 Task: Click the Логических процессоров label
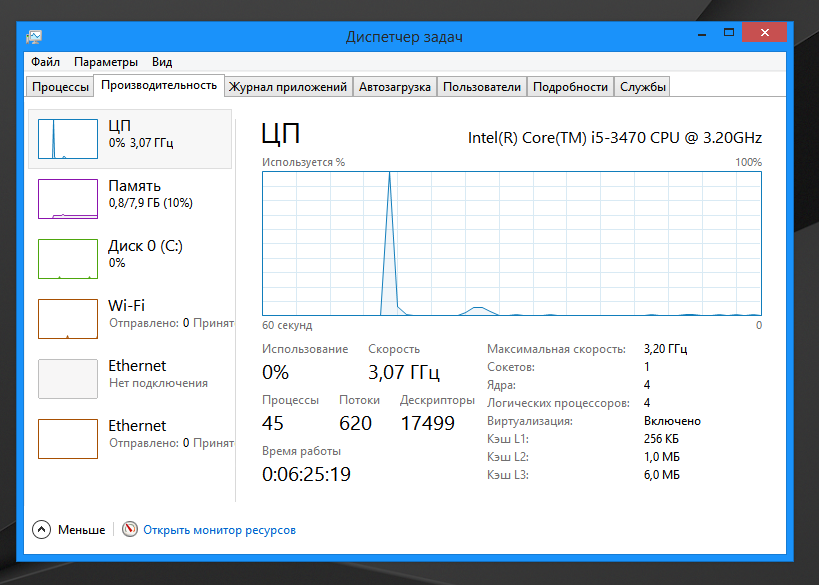[558, 403]
